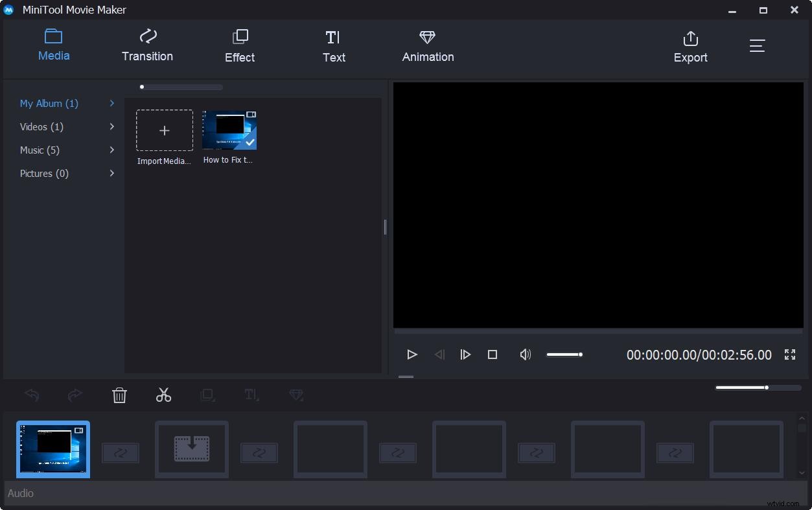Click the Export icon
812x510 pixels.
690,45
